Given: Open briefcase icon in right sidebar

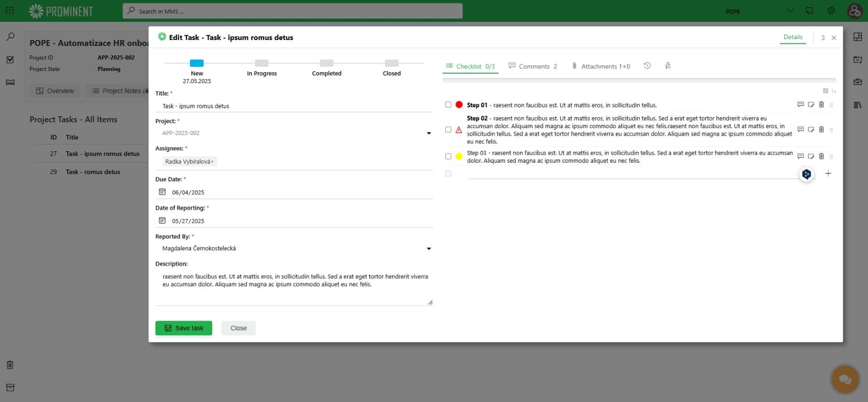Looking at the screenshot, I should (858, 82).
